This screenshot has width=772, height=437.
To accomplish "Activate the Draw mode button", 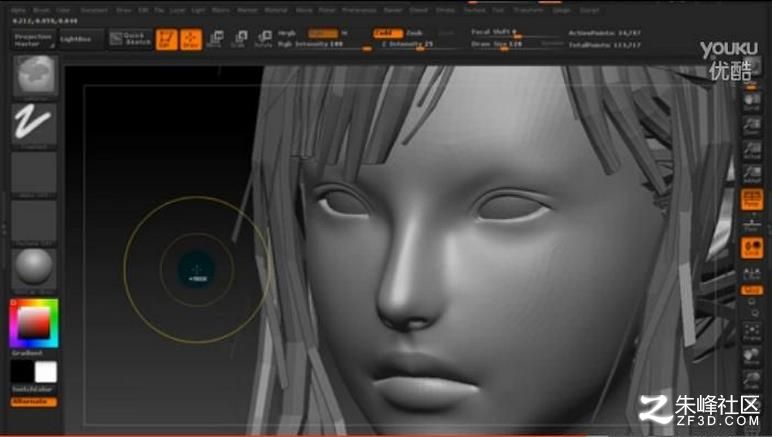I will coord(191,39).
